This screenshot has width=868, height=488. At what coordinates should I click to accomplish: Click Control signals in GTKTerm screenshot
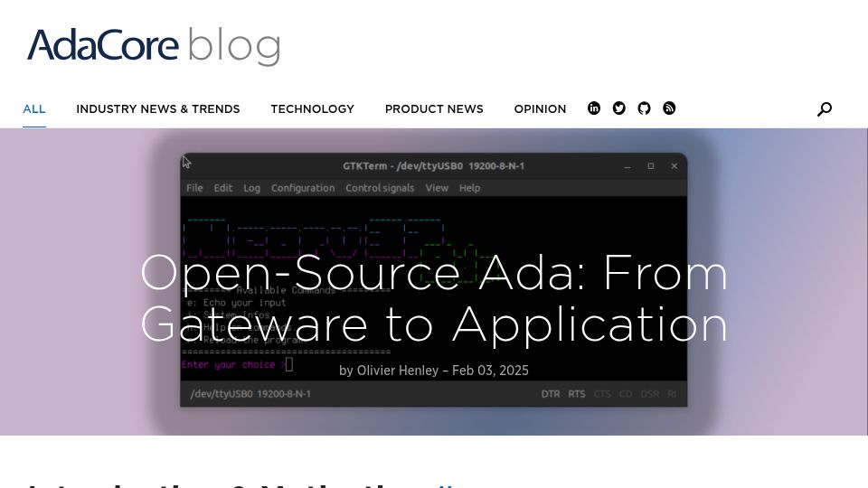(x=380, y=188)
